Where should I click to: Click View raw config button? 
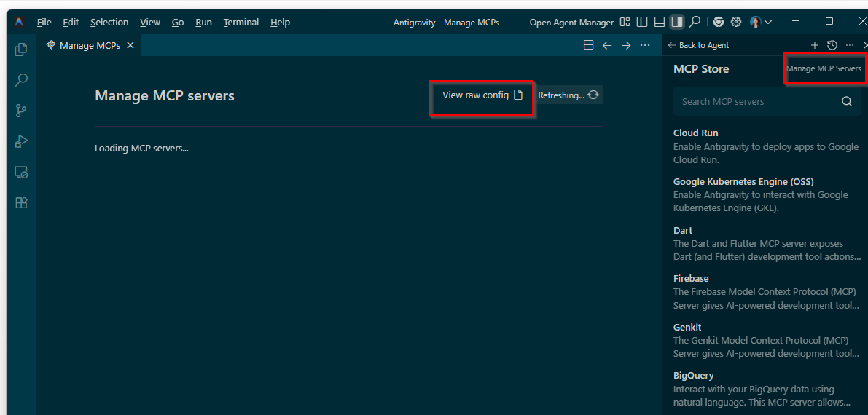coord(482,95)
